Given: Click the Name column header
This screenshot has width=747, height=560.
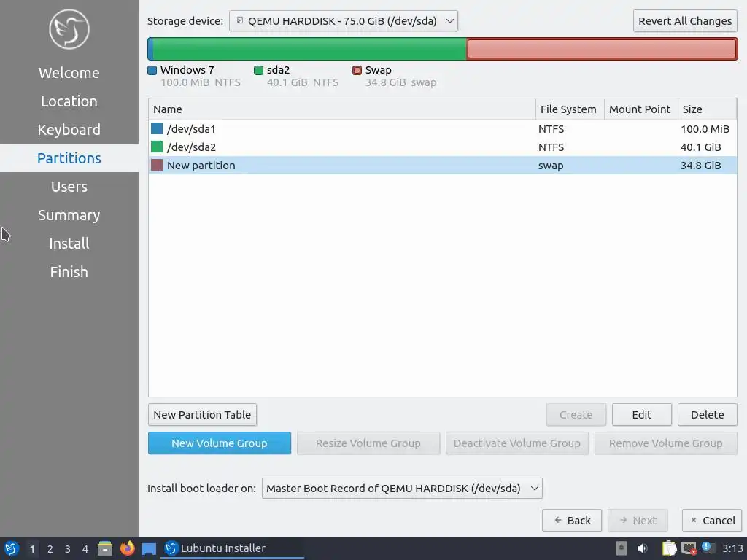Looking at the screenshot, I should [342, 109].
